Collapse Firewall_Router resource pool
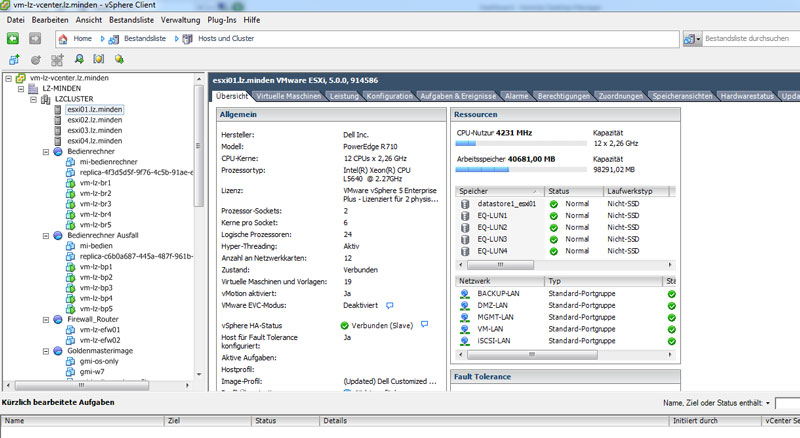800x438 pixels. [x=45, y=320]
